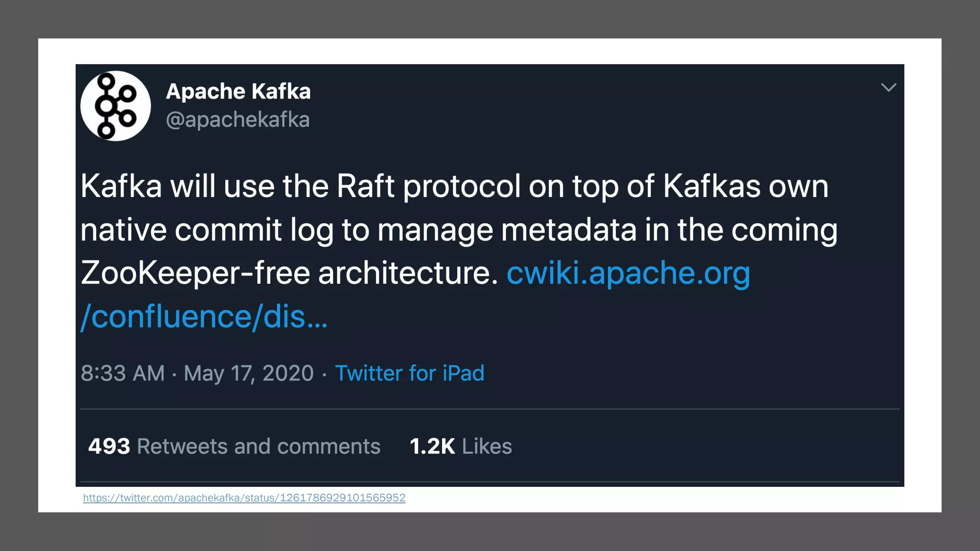This screenshot has width=980, height=551.
Task: Open the @apachekafka handle link
Action: (x=238, y=120)
